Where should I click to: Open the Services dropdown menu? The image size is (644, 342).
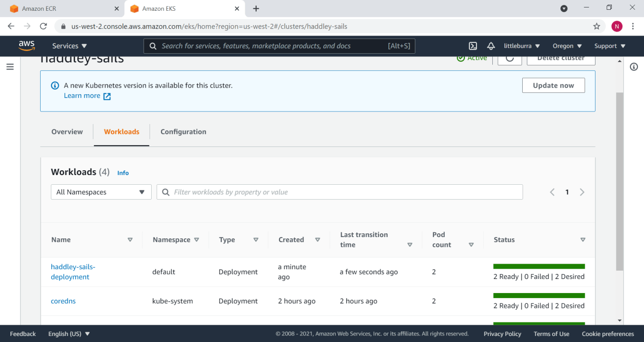pos(70,46)
